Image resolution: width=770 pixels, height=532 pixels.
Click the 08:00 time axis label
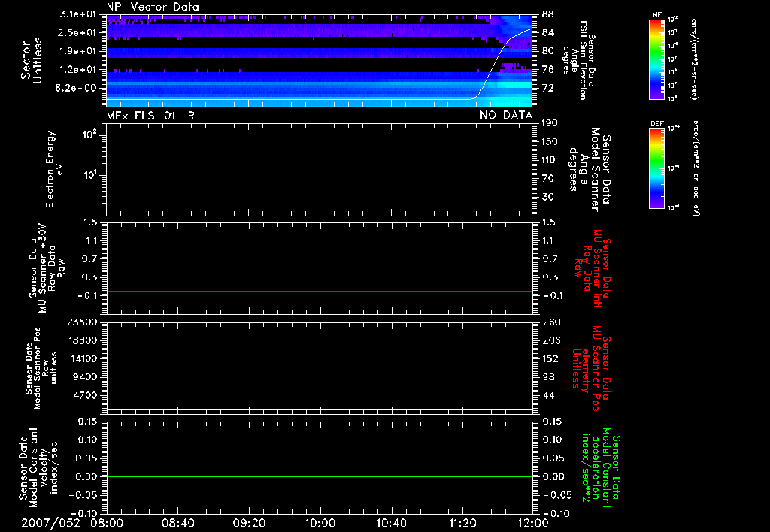coord(107,523)
